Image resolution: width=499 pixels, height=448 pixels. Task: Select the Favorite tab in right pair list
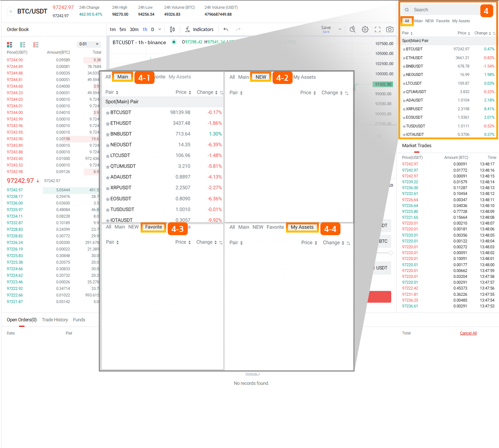(443, 21)
